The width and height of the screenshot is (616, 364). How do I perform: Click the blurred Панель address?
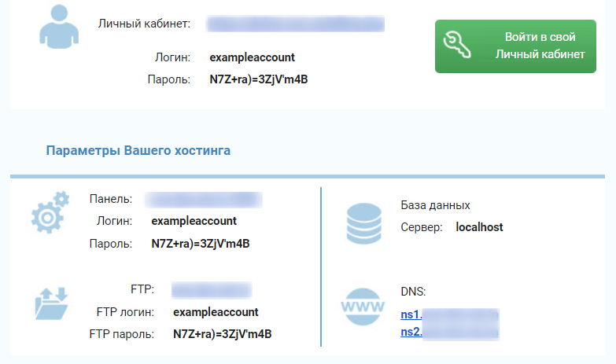(206, 199)
